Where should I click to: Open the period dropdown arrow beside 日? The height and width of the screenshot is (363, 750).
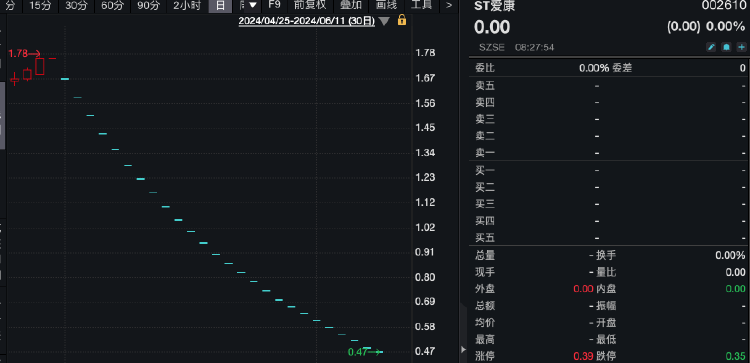point(253,6)
